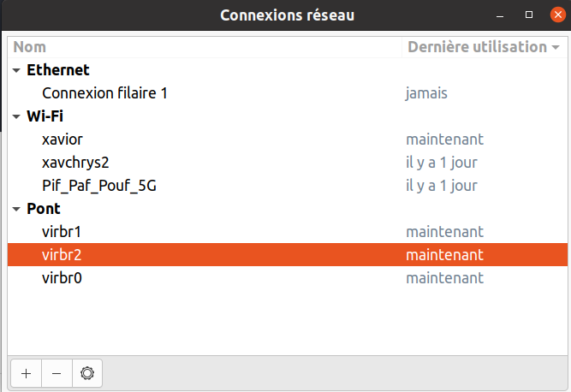The width and height of the screenshot is (571, 392).
Task: Select the Pif_Paf_Pouf_5G network
Action: click(288, 186)
